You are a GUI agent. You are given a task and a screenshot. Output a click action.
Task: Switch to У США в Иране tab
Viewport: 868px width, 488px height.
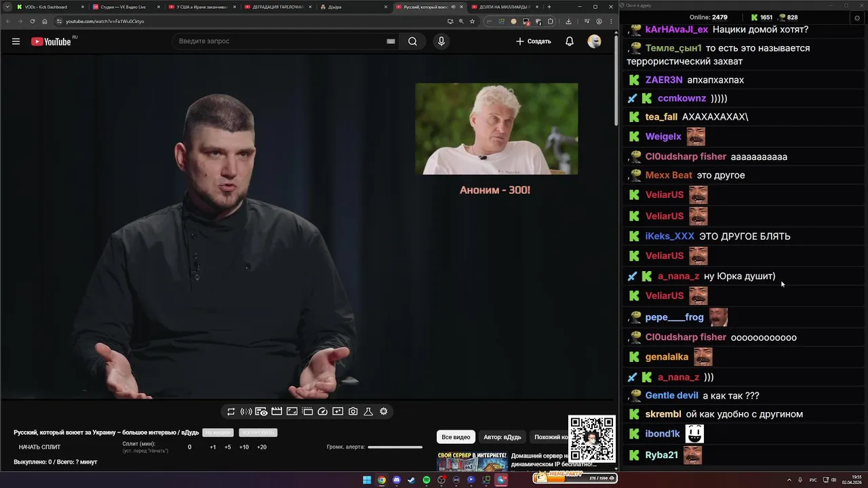pos(203,7)
